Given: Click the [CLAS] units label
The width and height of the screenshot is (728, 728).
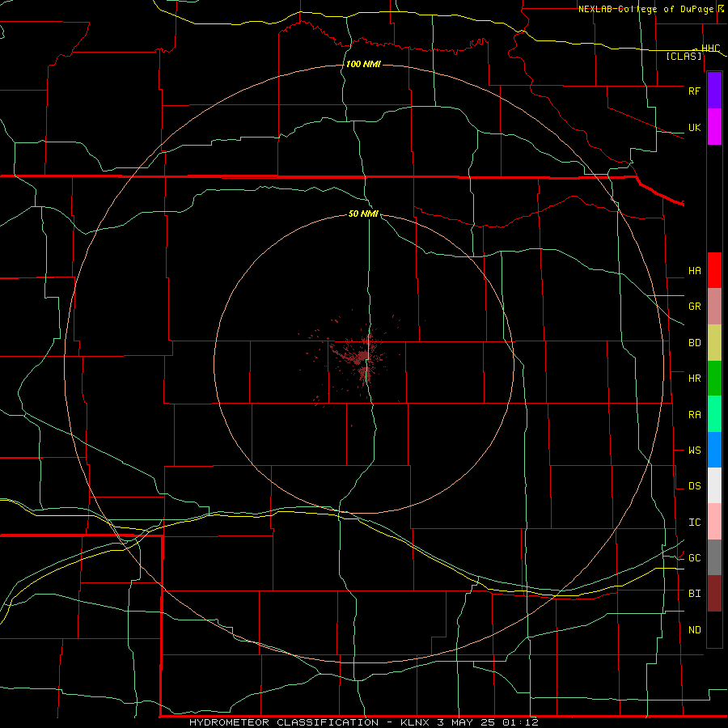Looking at the screenshot, I should click(x=684, y=56).
